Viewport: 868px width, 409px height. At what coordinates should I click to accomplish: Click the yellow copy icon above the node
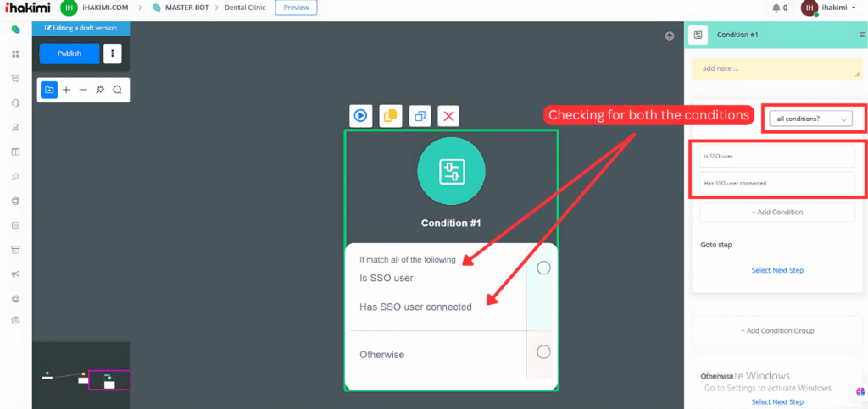tap(390, 116)
